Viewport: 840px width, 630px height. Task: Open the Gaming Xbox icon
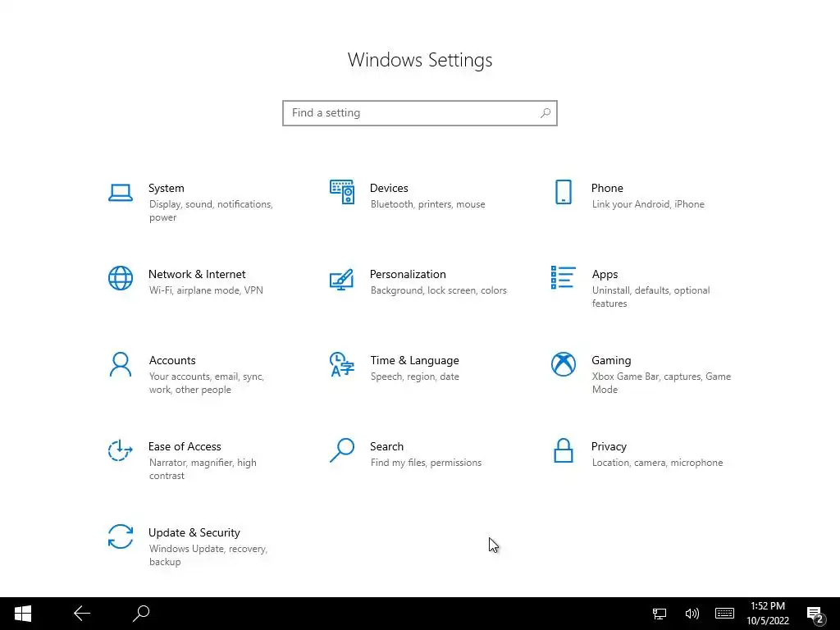tap(564, 364)
